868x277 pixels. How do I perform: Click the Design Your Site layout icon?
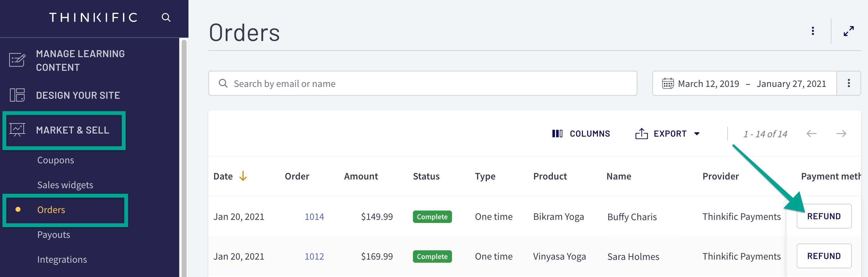(x=17, y=95)
